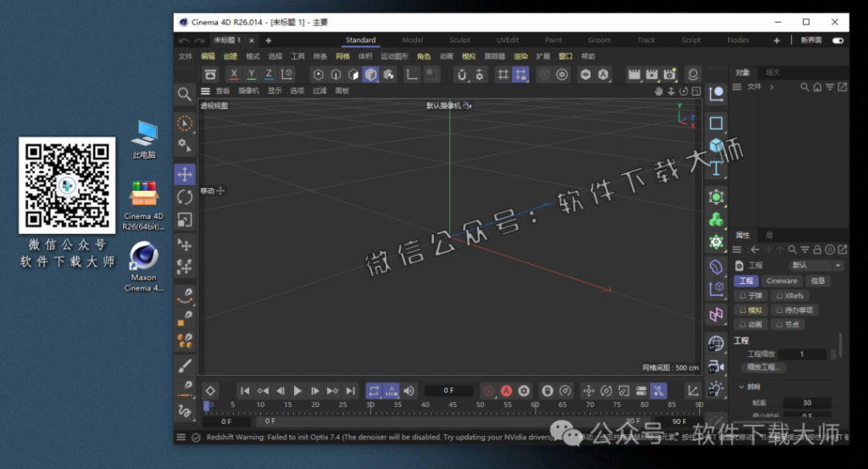Click the timeline playhead at frame 0
Screen dimensions: 868x469
coord(207,406)
